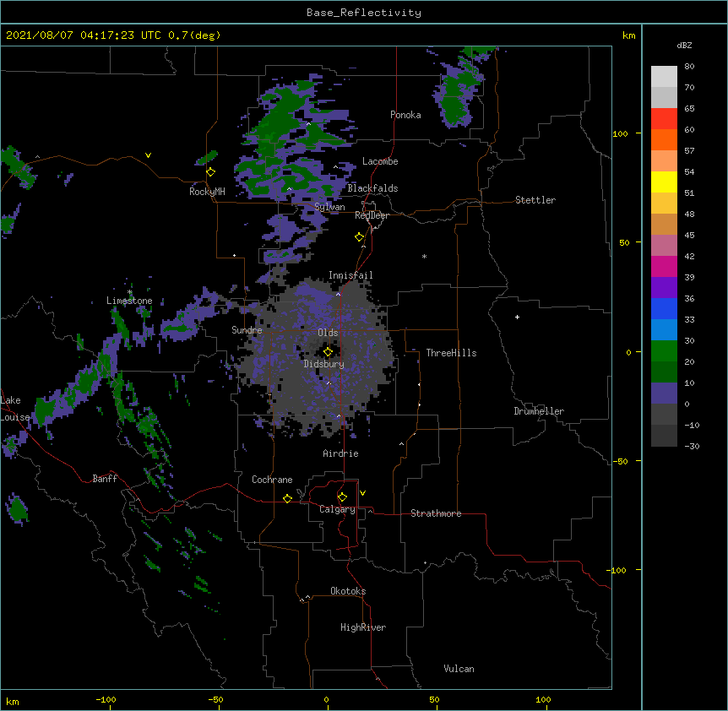This screenshot has width=728, height=711.
Task: Click the Vulcan label
Action: coord(459,669)
